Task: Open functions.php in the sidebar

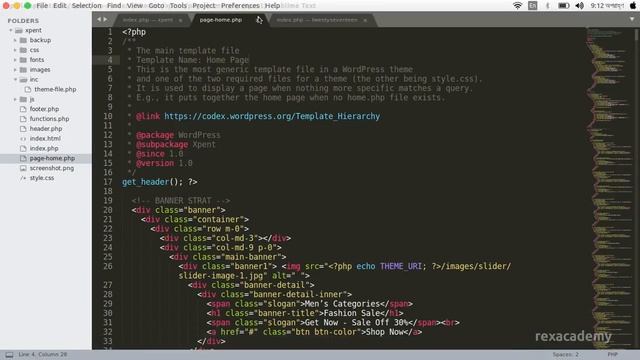Action: click(x=49, y=119)
